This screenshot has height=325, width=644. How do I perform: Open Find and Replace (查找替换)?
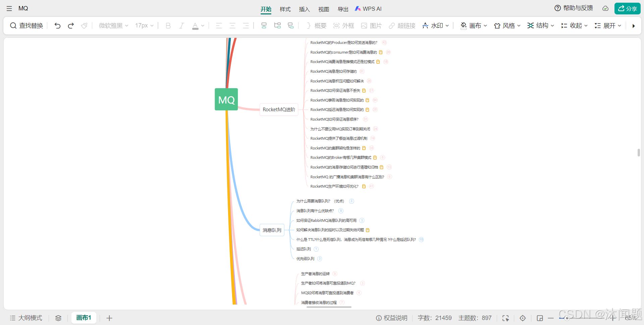click(x=26, y=26)
